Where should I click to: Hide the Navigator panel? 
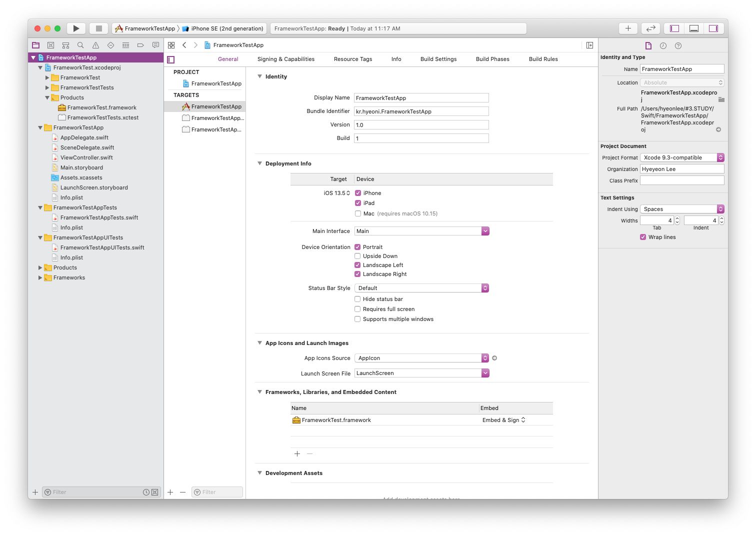click(674, 28)
